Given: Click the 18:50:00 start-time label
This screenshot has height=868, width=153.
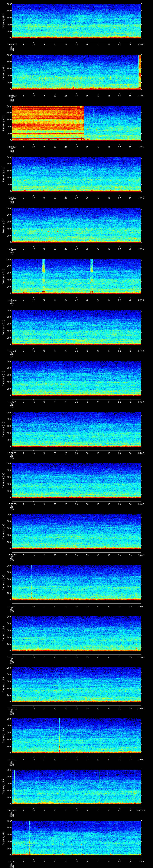Looking at the screenshot, I should click(12, 351).
